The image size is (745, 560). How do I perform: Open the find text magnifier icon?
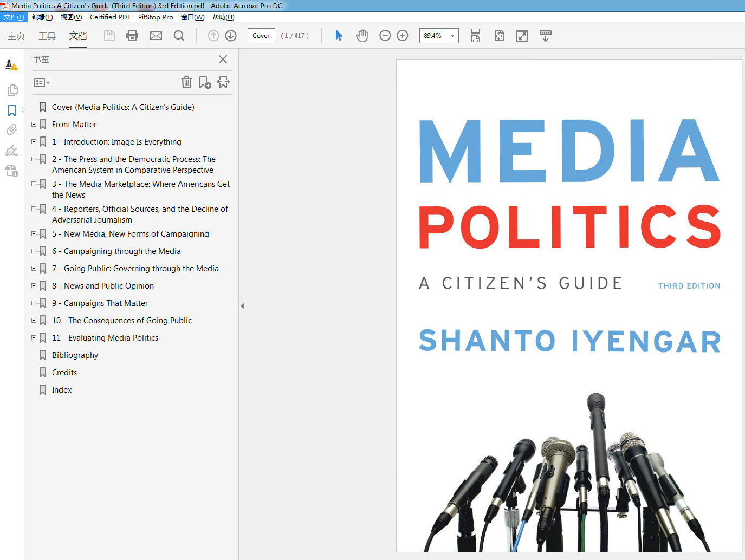point(179,36)
